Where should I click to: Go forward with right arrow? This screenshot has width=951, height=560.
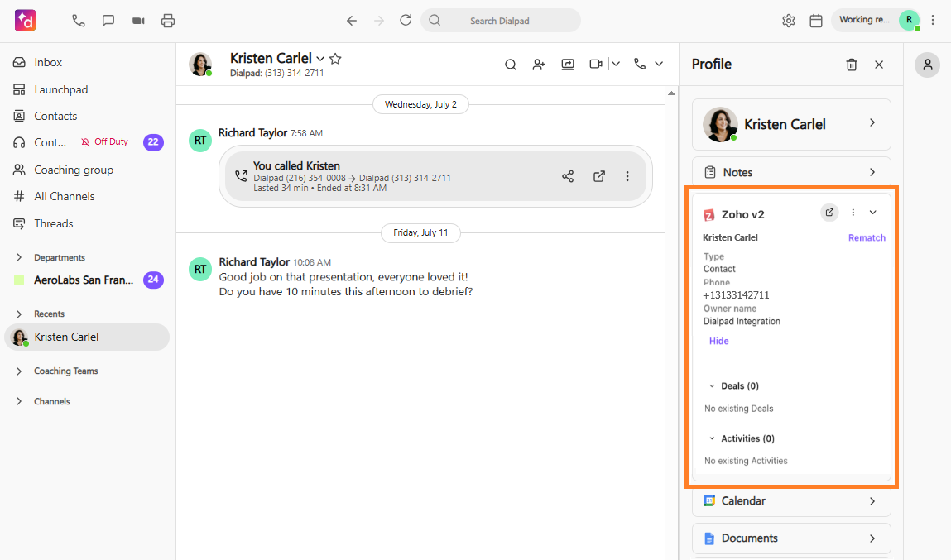pyautogui.click(x=379, y=21)
